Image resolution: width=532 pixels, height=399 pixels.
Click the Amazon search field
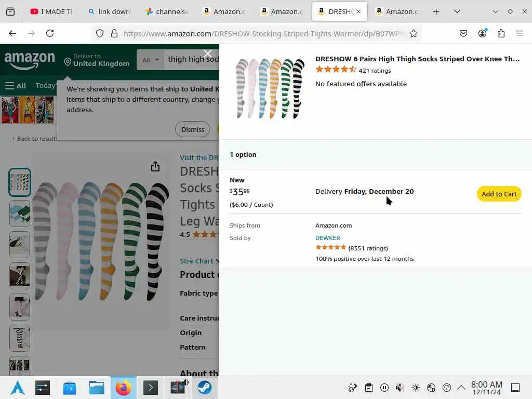[x=192, y=59]
